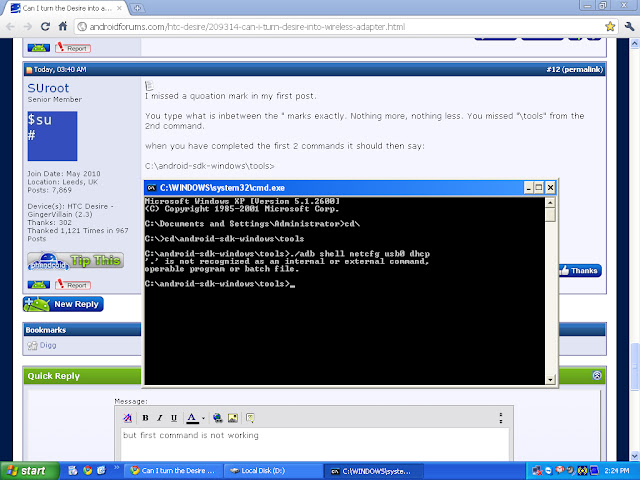The image size is (640, 480).
Task: Open Chrome home page
Action: pos(63,27)
